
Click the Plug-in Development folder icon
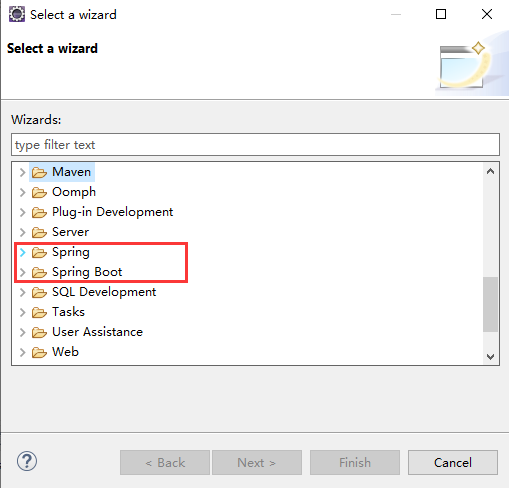[39, 213]
